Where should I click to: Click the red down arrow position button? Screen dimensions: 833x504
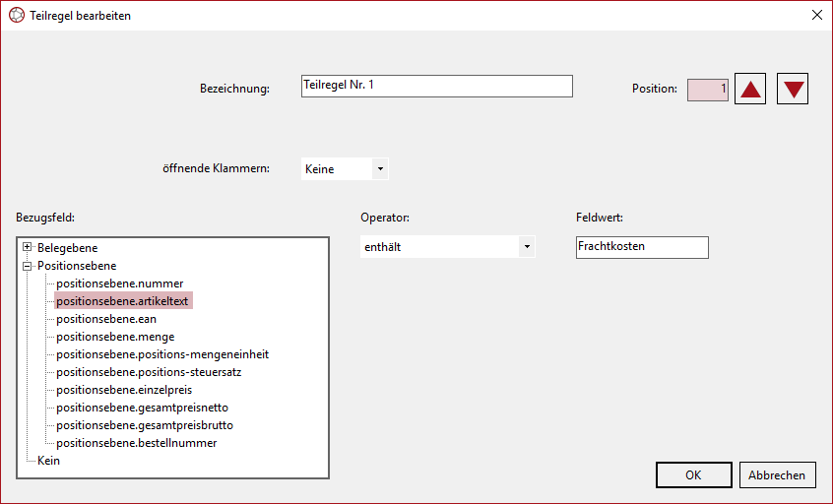(793, 89)
